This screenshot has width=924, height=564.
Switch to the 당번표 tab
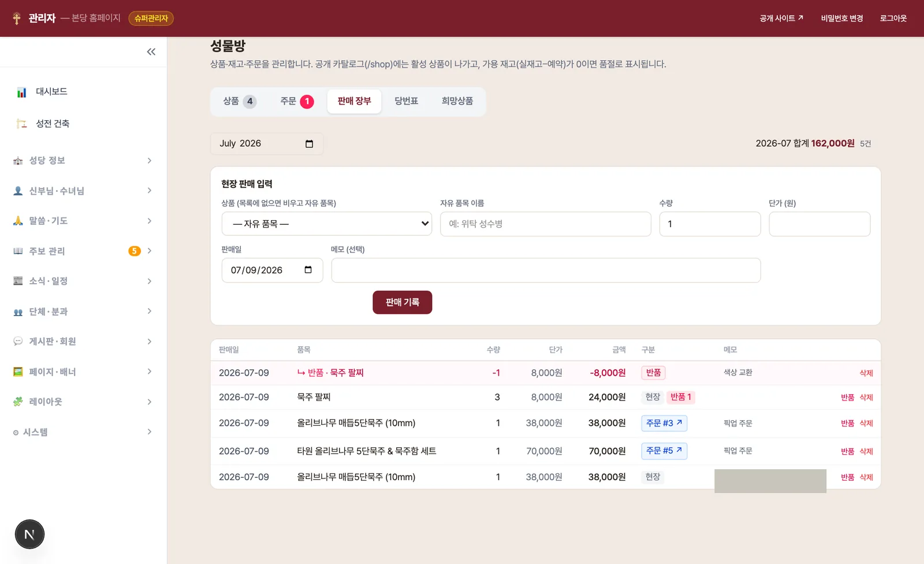[406, 101]
